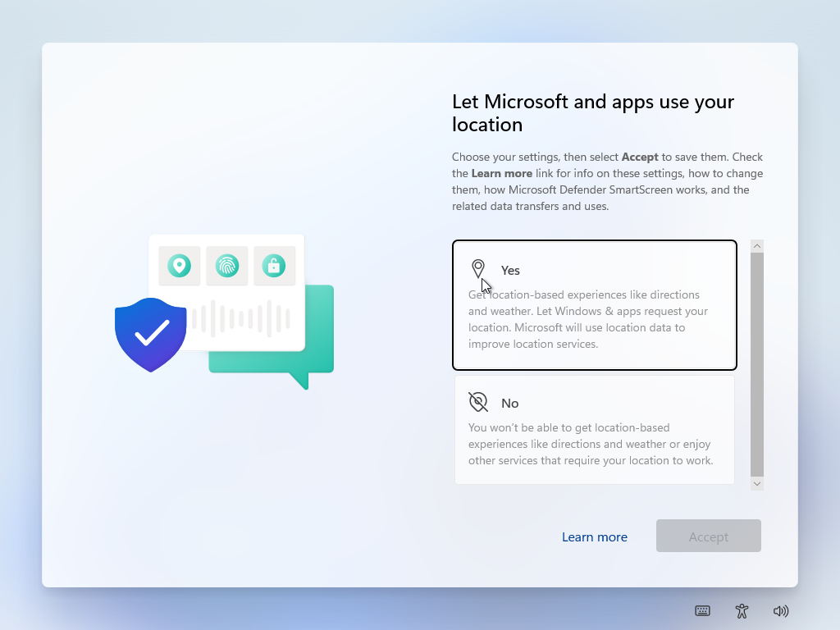Image resolution: width=840 pixels, height=630 pixels.
Task: Select the No location option
Action: pyautogui.click(x=594, y=430)
